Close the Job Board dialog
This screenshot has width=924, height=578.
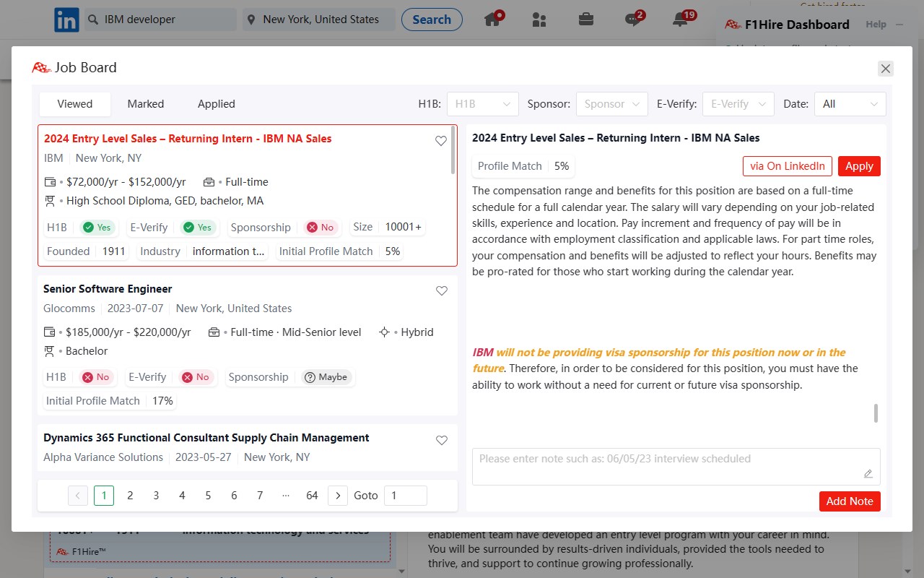pyautogui.click(x=886, y=69)
